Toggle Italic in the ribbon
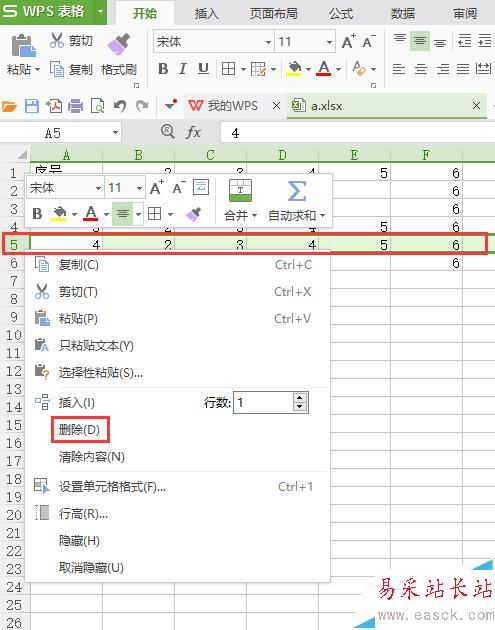Image resolution: width=495 pixels, height=630 pixels. pyautogui.click(x=183, y=69)
